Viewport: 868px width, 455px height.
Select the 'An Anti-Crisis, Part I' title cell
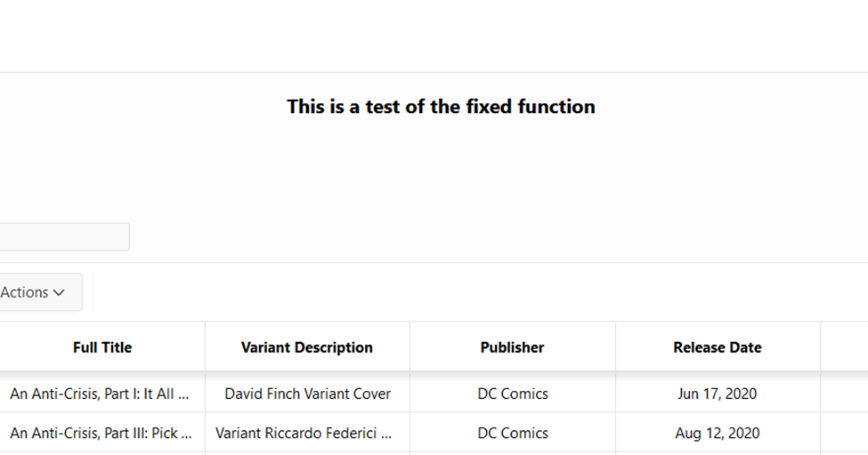click(102, 394)
